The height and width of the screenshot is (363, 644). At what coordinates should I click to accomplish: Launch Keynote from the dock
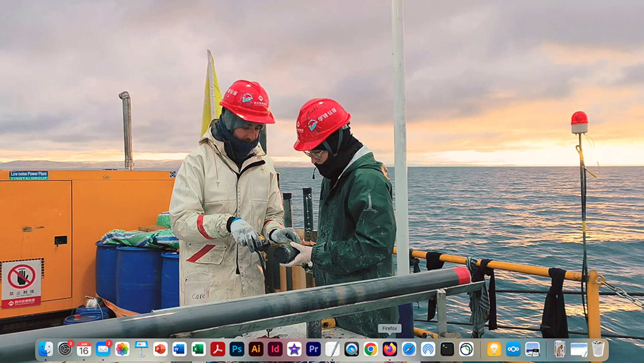141,349
